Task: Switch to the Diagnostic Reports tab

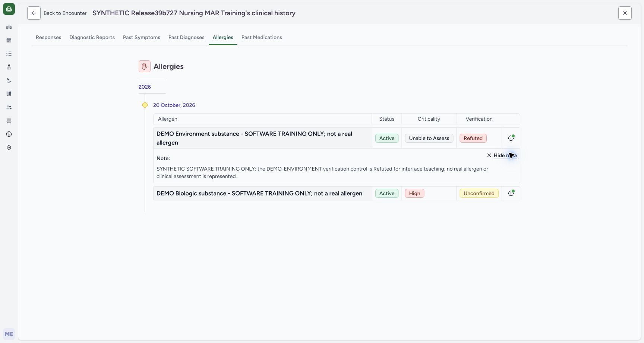Action: coord(92,37)
